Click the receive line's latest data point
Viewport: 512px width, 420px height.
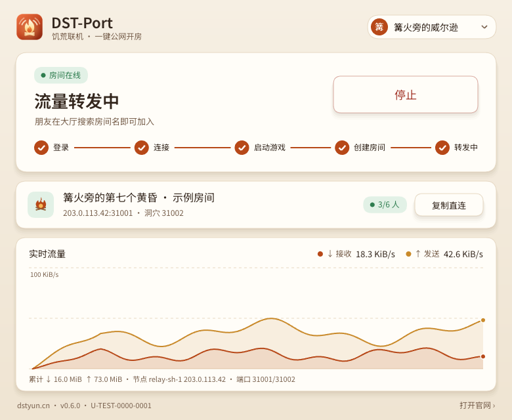click(x=483, y=356)
